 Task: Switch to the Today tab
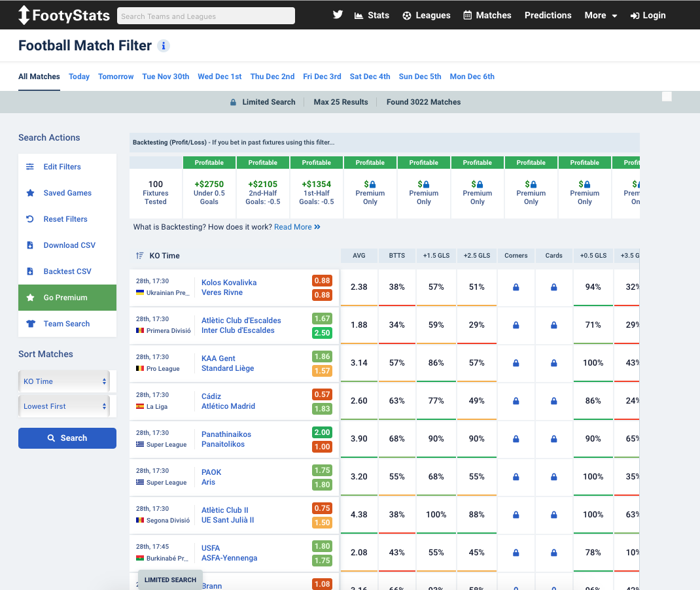(x=79, y=77)
